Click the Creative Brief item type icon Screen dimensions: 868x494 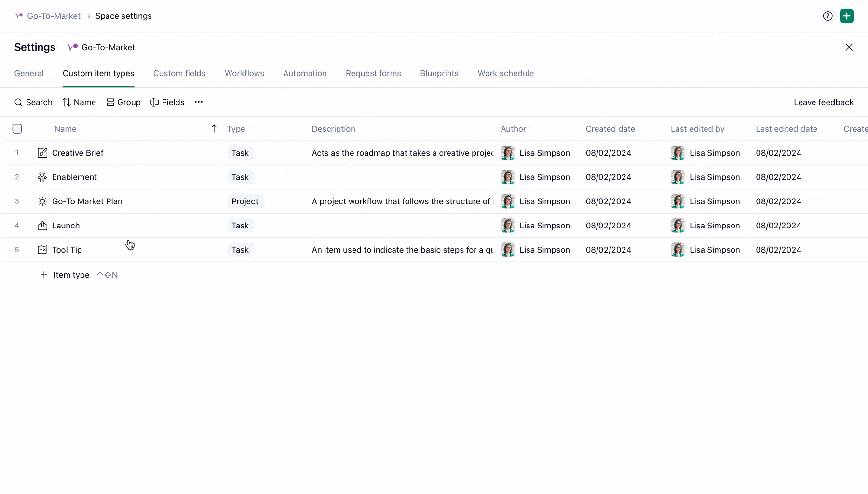coord(42,153)
